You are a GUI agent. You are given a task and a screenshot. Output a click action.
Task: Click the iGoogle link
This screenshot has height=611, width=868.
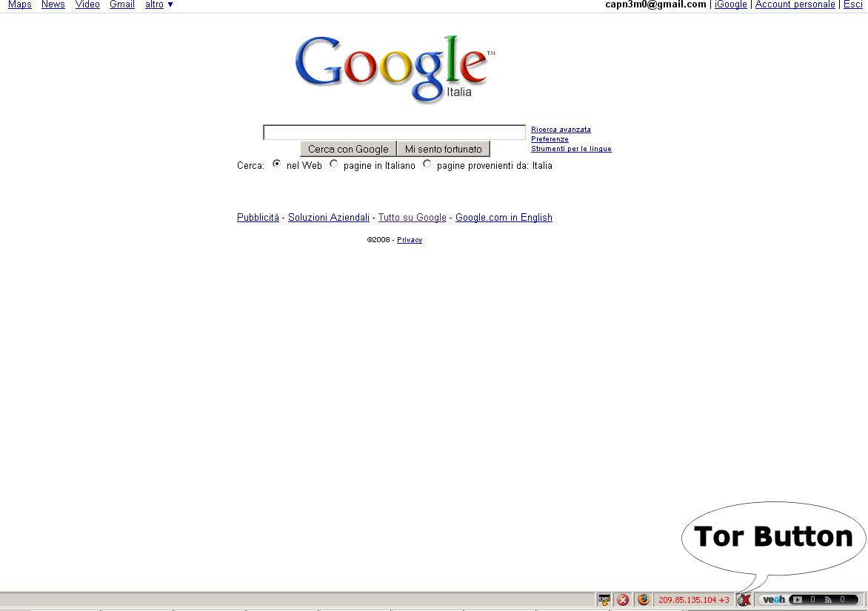(731, 4)
